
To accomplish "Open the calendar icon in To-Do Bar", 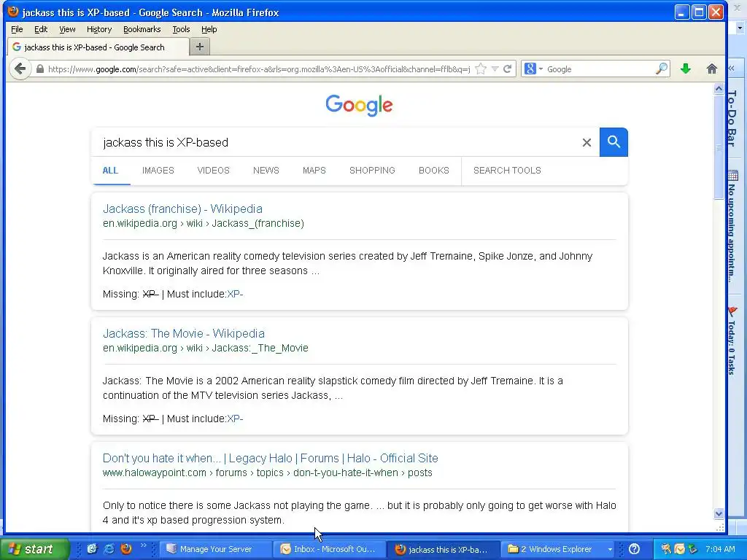I will pos(733,175).
